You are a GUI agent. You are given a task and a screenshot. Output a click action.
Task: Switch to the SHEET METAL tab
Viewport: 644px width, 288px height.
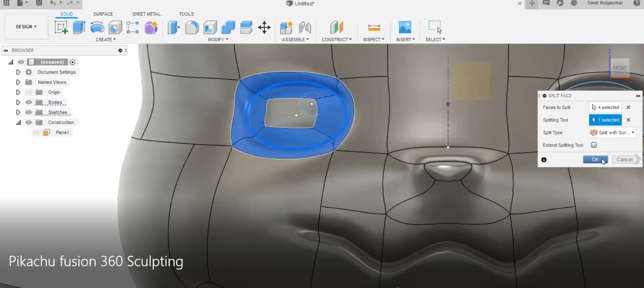[x=146, y=14]
